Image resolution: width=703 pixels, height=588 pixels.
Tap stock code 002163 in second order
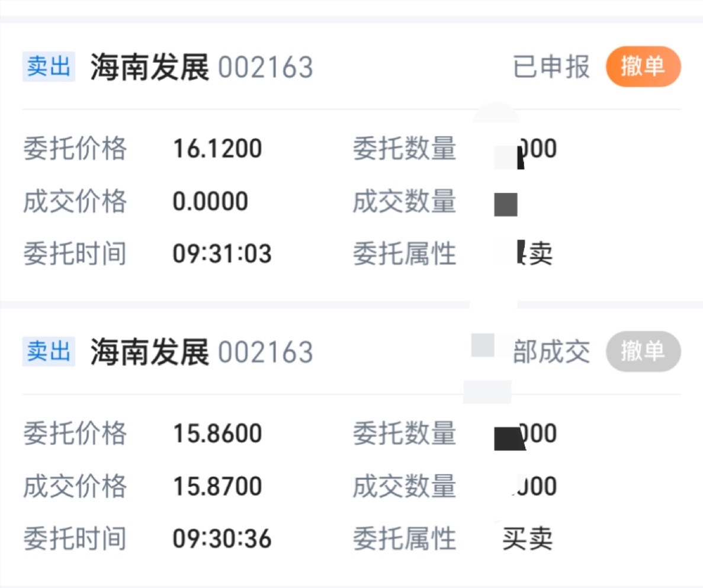[x=265, y=352]
